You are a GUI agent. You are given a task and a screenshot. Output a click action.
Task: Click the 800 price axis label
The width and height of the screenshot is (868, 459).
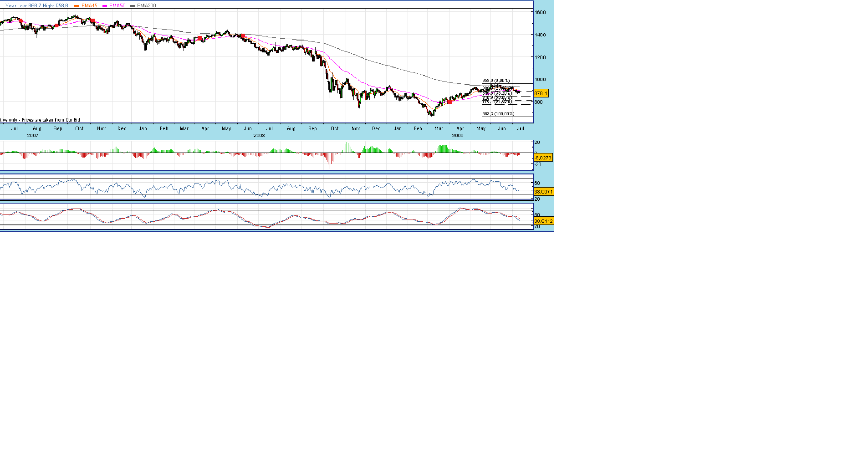(539, 102)
